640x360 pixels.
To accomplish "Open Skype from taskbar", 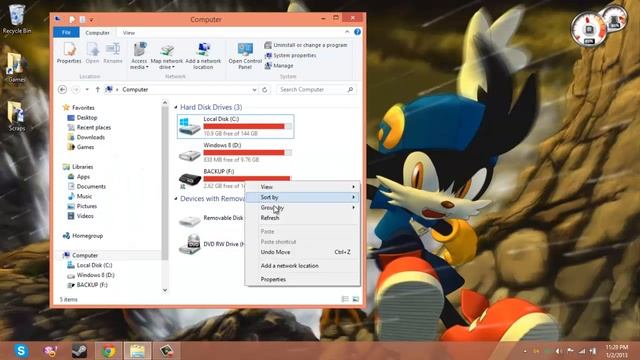I will tap(21, 351).
